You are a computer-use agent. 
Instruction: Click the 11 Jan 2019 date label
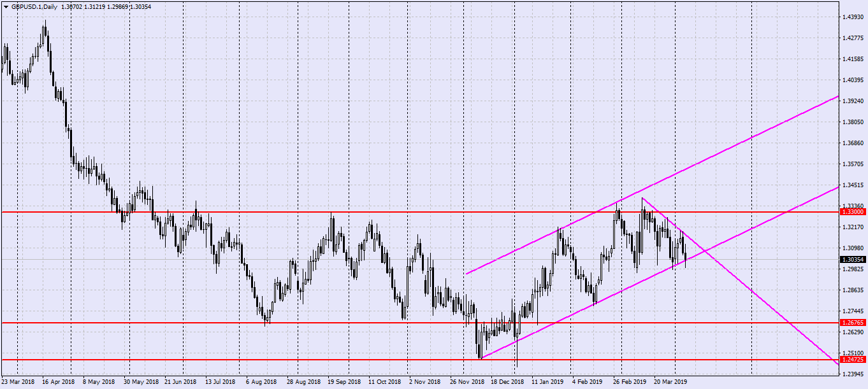pos(547,382)
